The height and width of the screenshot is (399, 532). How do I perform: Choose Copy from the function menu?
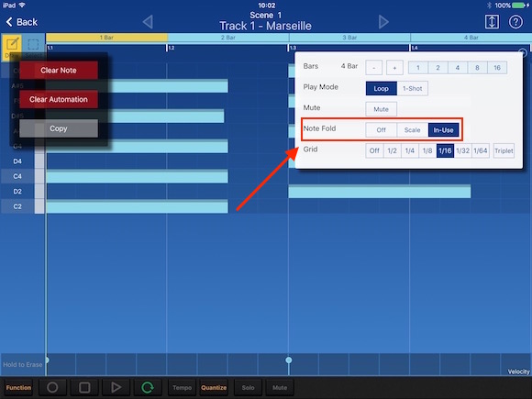pyautogui.click(x=59, y=128)
